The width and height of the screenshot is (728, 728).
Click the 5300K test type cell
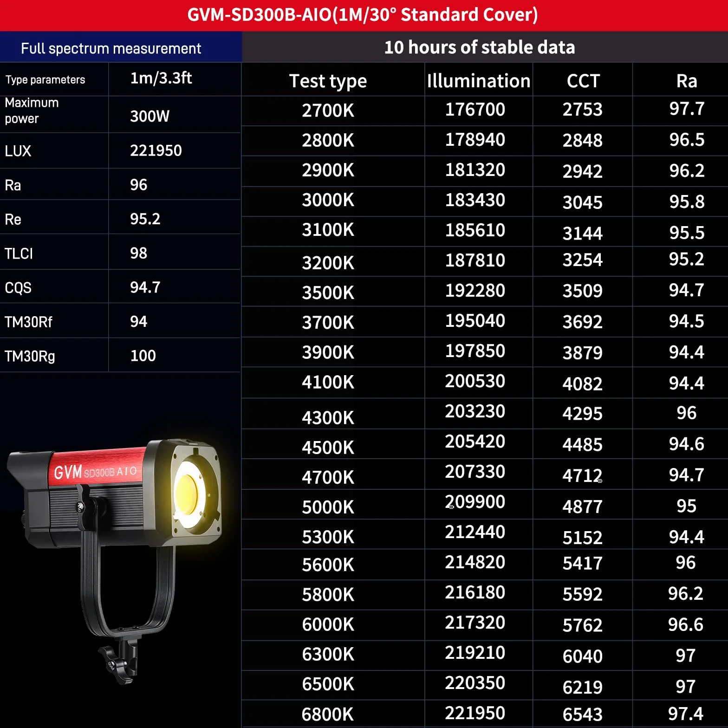pos(328,537)
